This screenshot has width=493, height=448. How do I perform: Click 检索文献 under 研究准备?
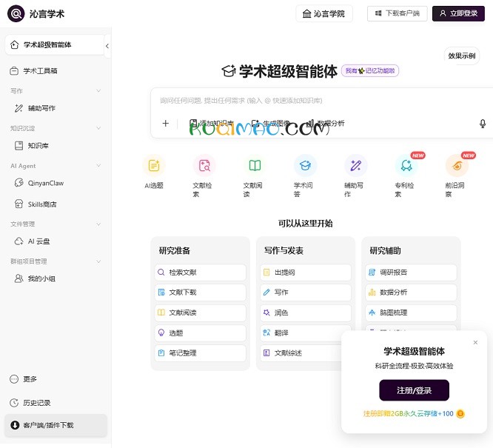click(x=201, y=273)
